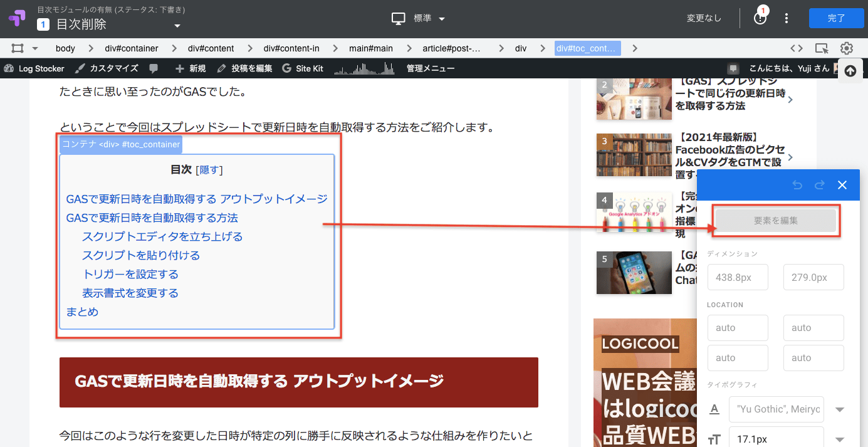Open the editor settings gear icon
Image resolution: width=868 pixels, height=447 pixels.
click(847, 48)
